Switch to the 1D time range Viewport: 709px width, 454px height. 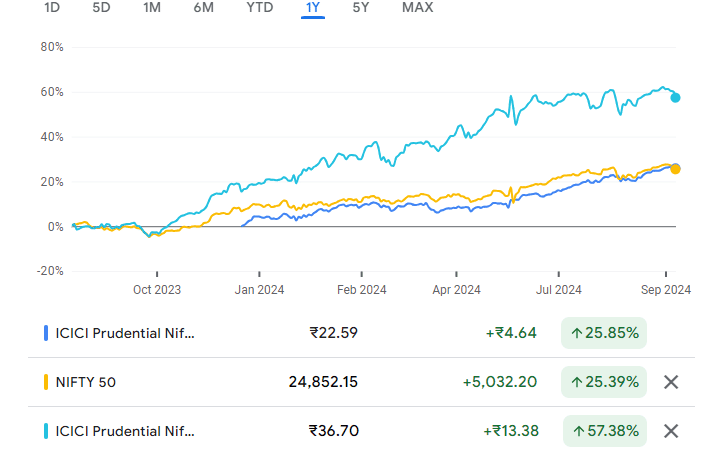[x=52, y=8]
